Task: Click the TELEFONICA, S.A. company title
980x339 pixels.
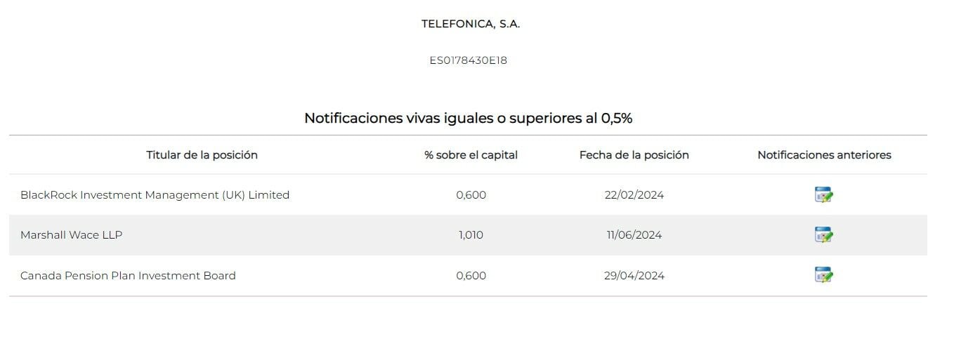Action: pyautogui.click(x=471, y=24)
